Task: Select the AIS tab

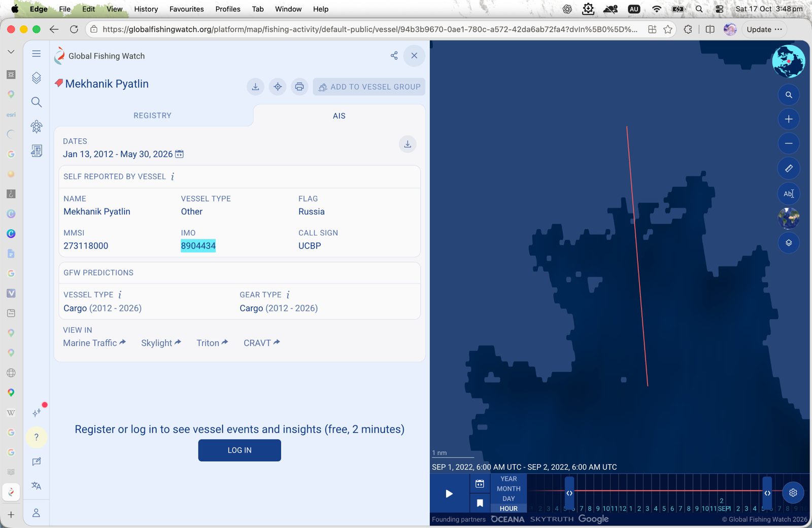Action: pos(339,116)
